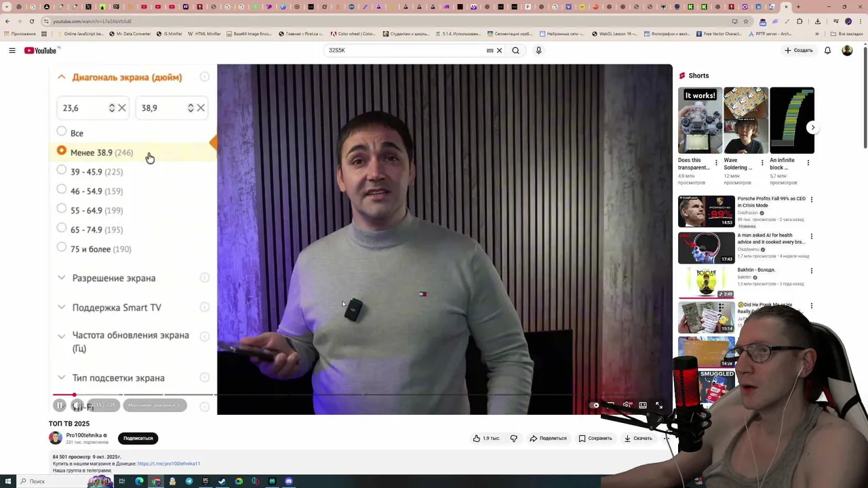Open the 'It works!' Short thumbnail
The image size is (868, 488).
(x=700, y=121)
